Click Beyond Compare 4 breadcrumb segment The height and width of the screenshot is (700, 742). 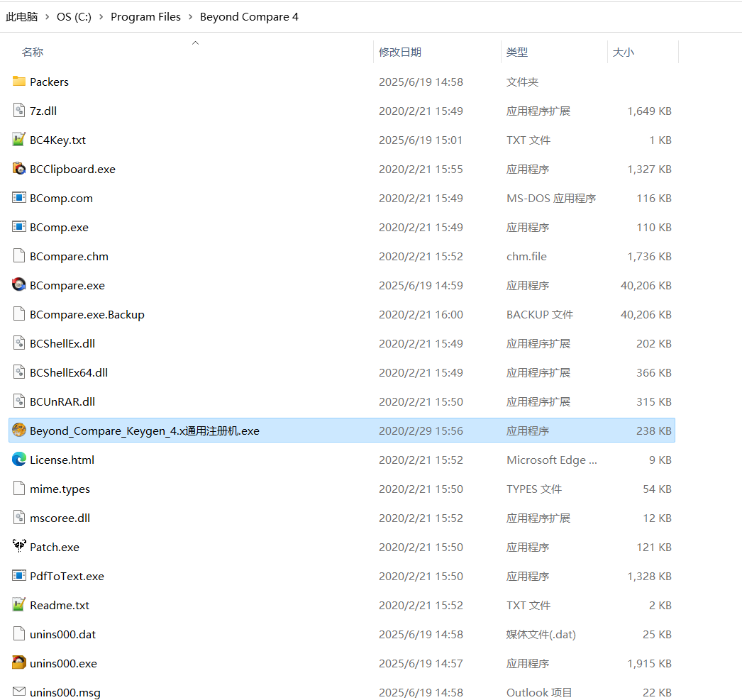click(250, 17)
